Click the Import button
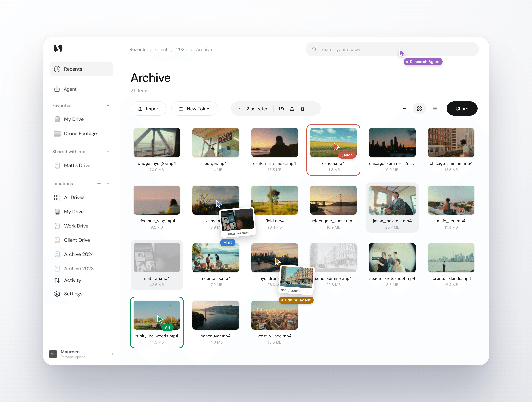Image resolution: width=532 pixels, height=402 pixels. tap(149, 109)
